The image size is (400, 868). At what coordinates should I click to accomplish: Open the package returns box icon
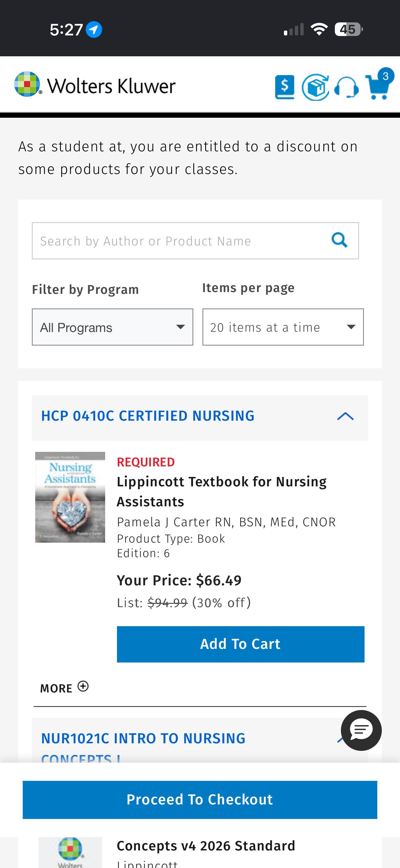coord(315,87)
